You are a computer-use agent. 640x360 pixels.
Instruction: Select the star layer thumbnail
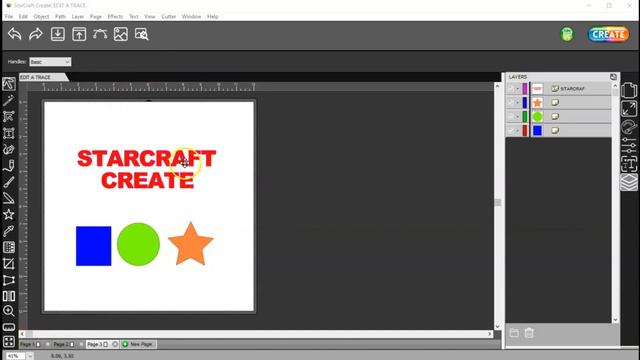click(x=537, y=102)
